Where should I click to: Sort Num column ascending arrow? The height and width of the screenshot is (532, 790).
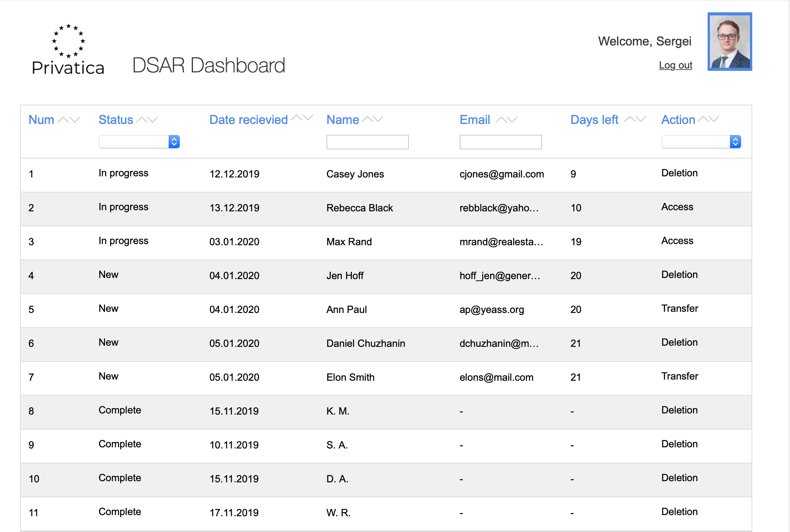(x=63, y=120)
